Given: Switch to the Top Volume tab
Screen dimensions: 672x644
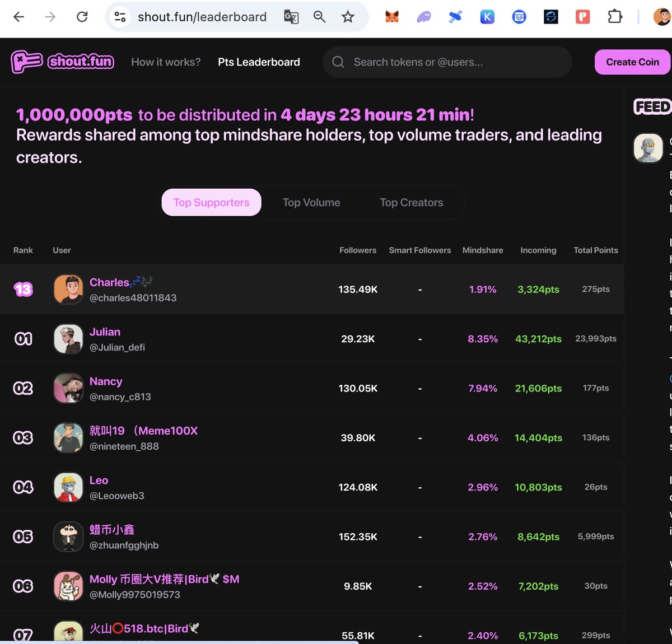Looking at the screenshot, I should pos(311,203).
